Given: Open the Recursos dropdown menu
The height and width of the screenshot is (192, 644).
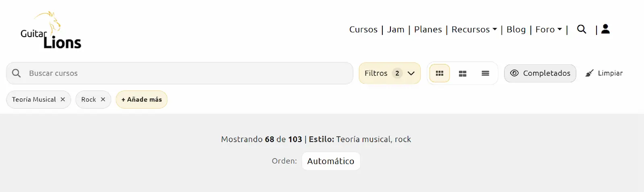Looking at the screenshot, I should 474,29.
